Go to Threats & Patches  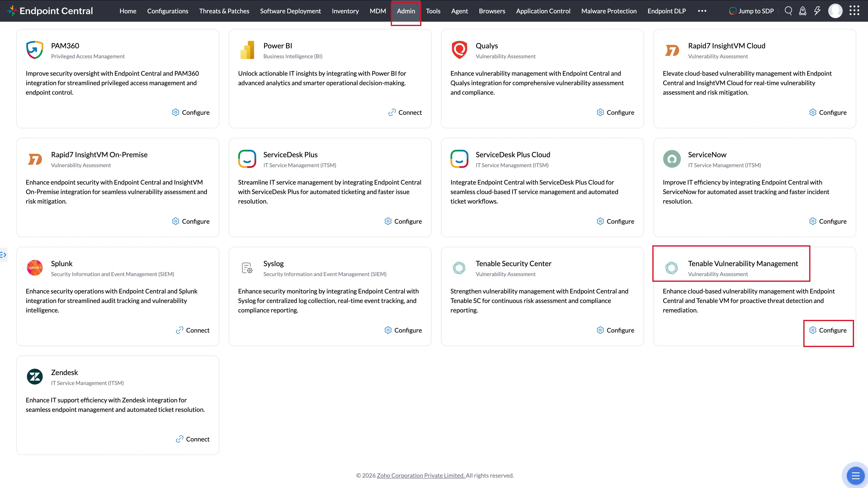224,11
